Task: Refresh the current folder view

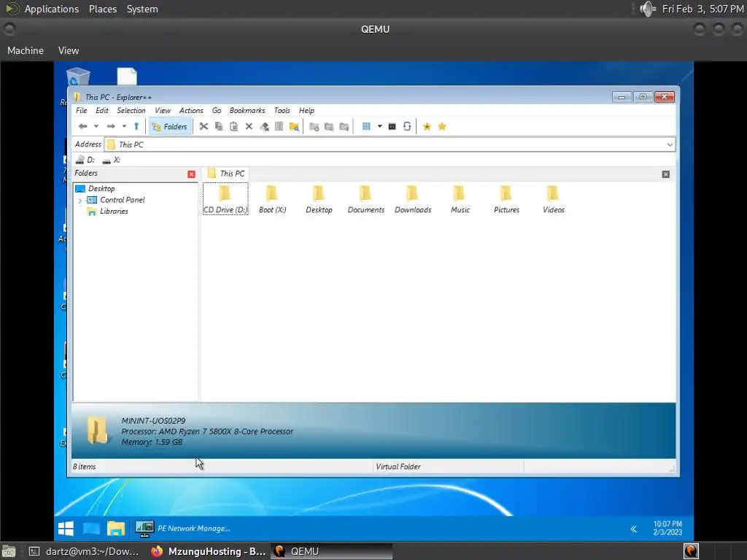Action: tap(407, 127)
